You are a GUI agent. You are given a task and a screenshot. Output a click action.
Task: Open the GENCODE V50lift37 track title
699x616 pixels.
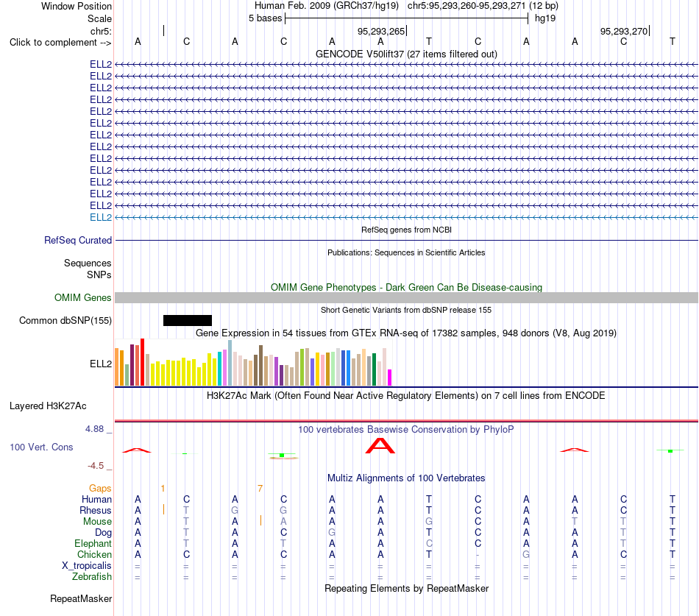pos(406,54)
